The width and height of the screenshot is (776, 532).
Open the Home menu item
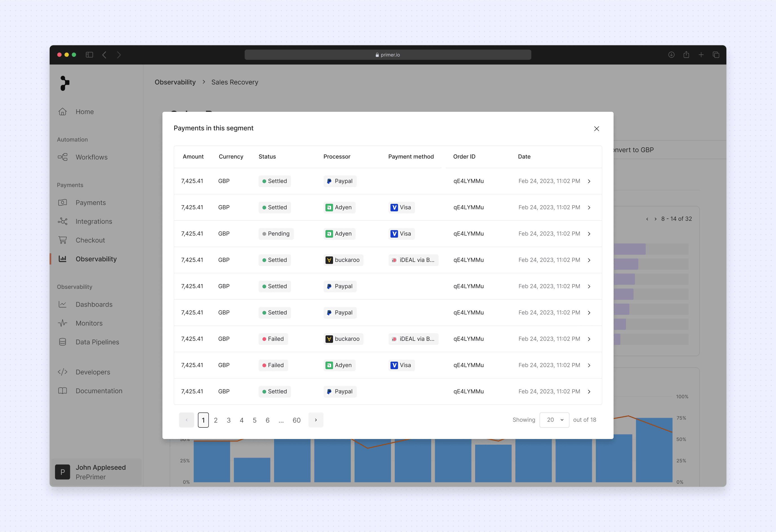(x=85, y=112)
